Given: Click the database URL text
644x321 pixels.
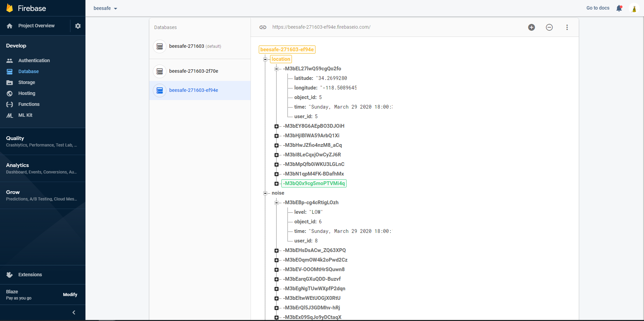Looking at the screenshot, I should coord(321,27).
